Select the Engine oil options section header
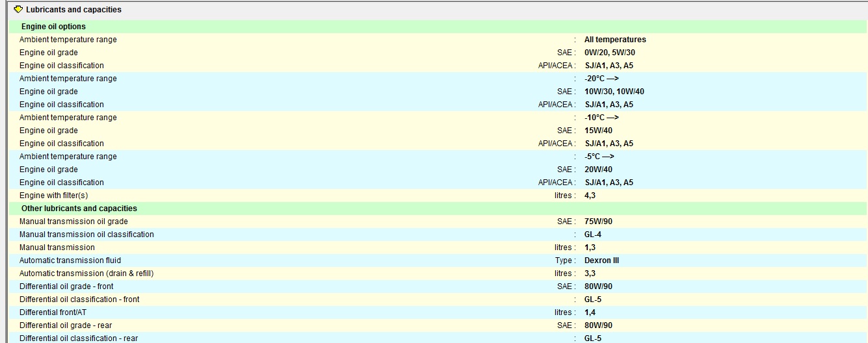Screen dimensions: 868x343 tap(53, 27)
